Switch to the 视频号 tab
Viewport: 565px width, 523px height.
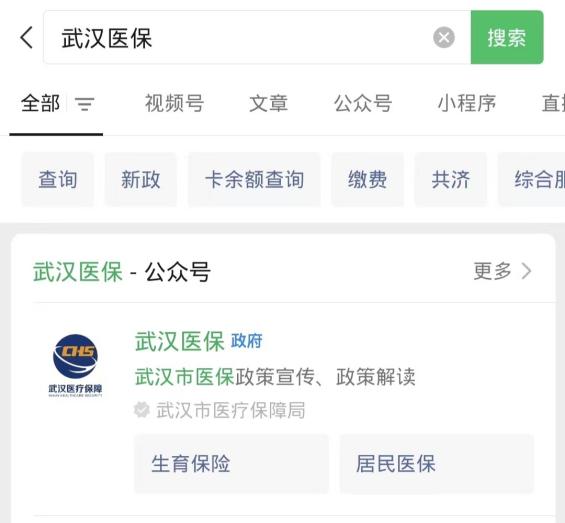pos(174,103)
